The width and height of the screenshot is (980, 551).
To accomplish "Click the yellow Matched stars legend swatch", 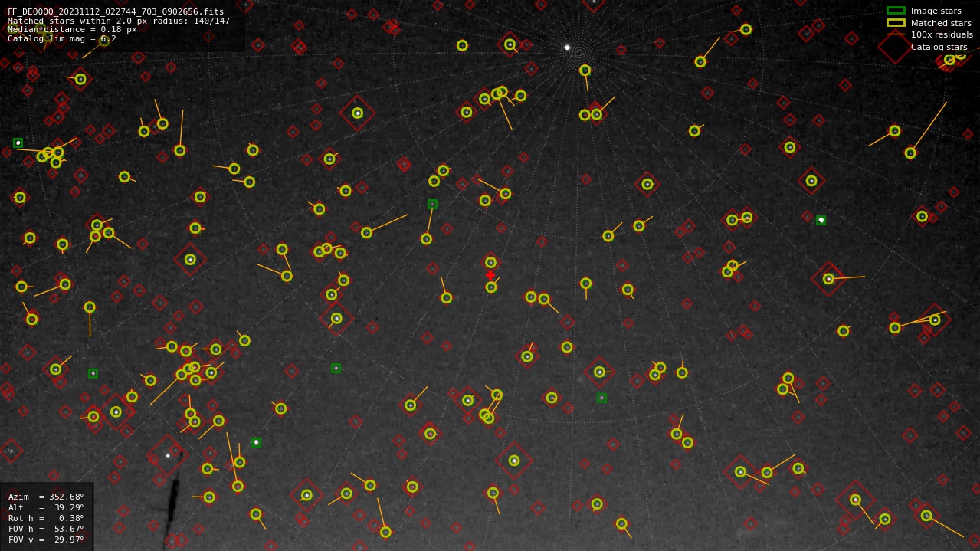I will (x=896, y=23).
